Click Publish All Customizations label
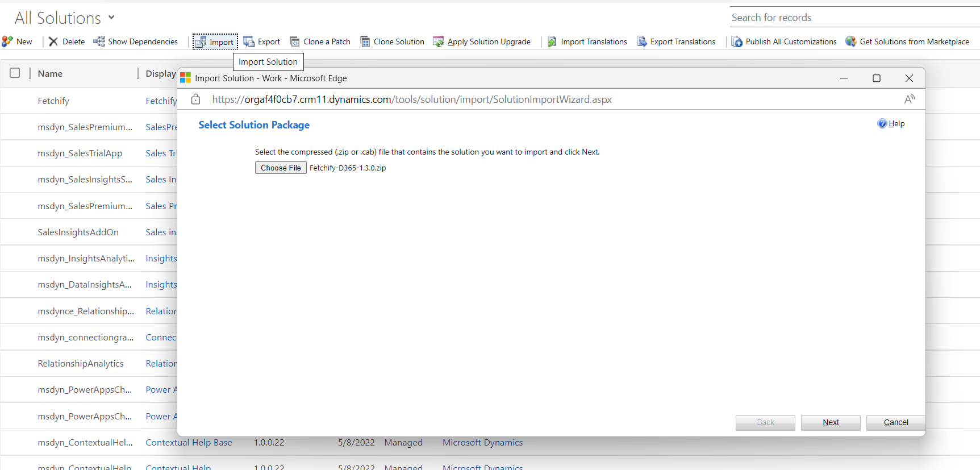Image resolution: width=980 pixels, height=470 pixels. 791,41
